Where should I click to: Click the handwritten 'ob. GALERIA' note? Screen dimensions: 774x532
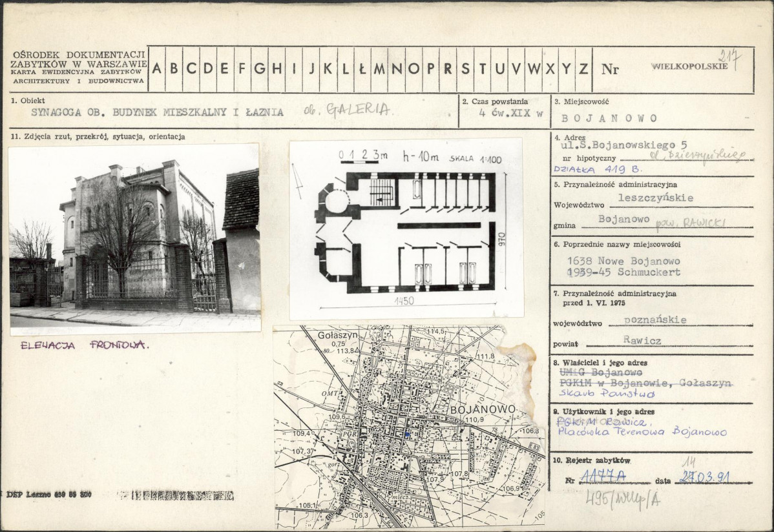click(348, 110)
